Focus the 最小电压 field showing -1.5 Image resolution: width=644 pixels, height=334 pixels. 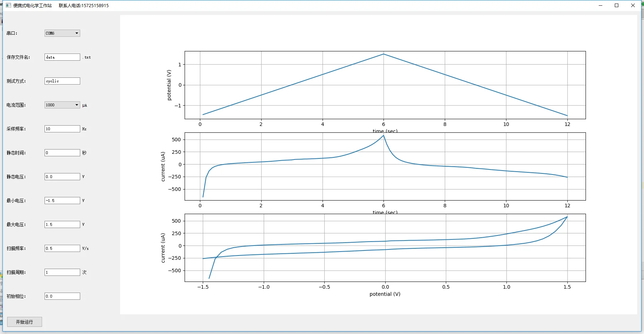coord(62,201)
